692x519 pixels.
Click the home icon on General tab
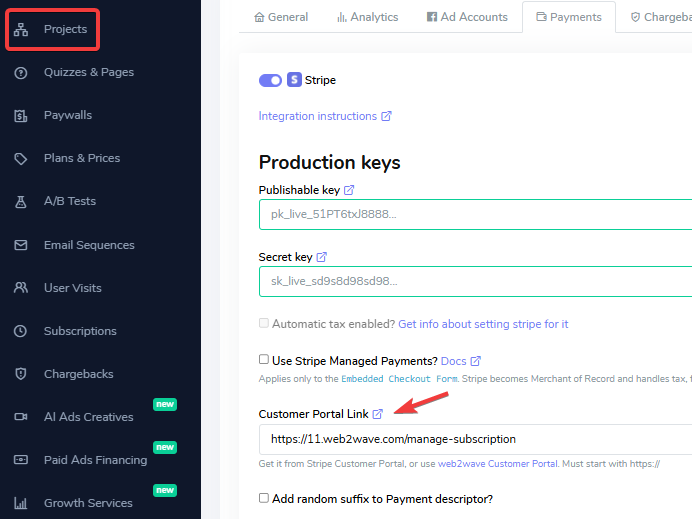259,17
